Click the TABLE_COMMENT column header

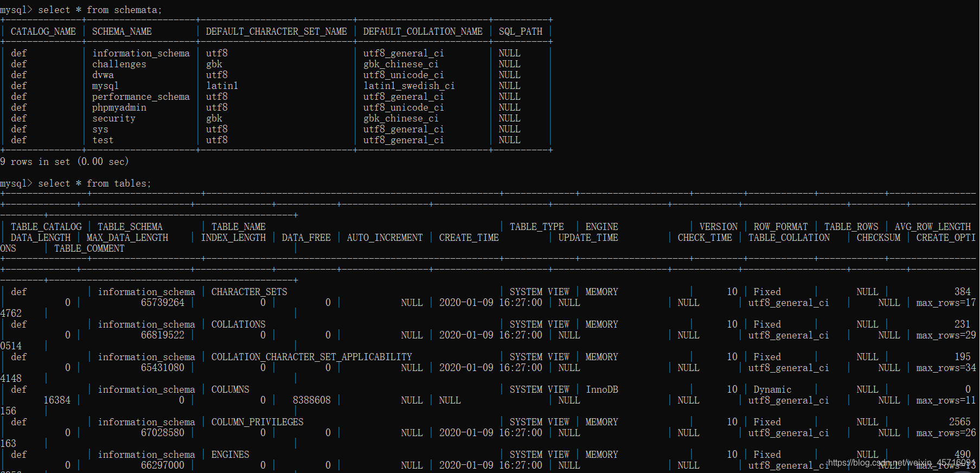(89, 248)
